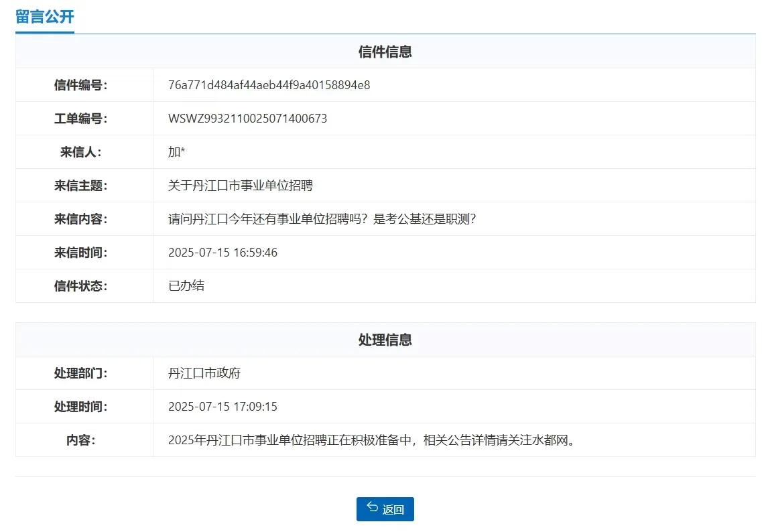Click letter ID 76a771d484af44aeb44f9a40158894e8
Viewport: 762px width, 532px height.
point(269,85)
